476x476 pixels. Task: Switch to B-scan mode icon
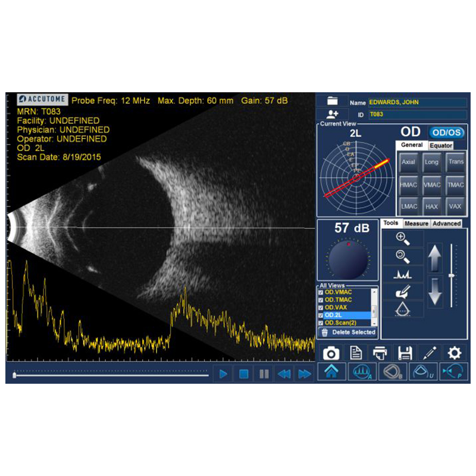[x=393, y=371]
